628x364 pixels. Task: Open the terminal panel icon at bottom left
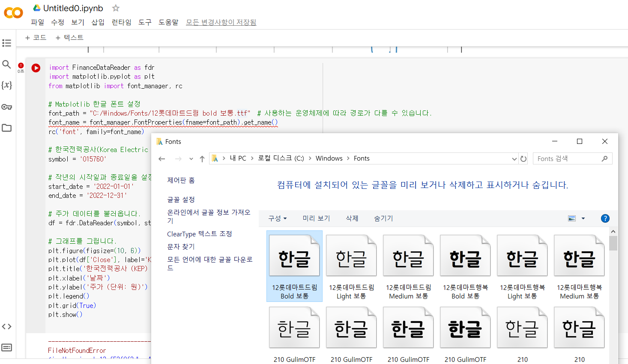tap(6, 347)
